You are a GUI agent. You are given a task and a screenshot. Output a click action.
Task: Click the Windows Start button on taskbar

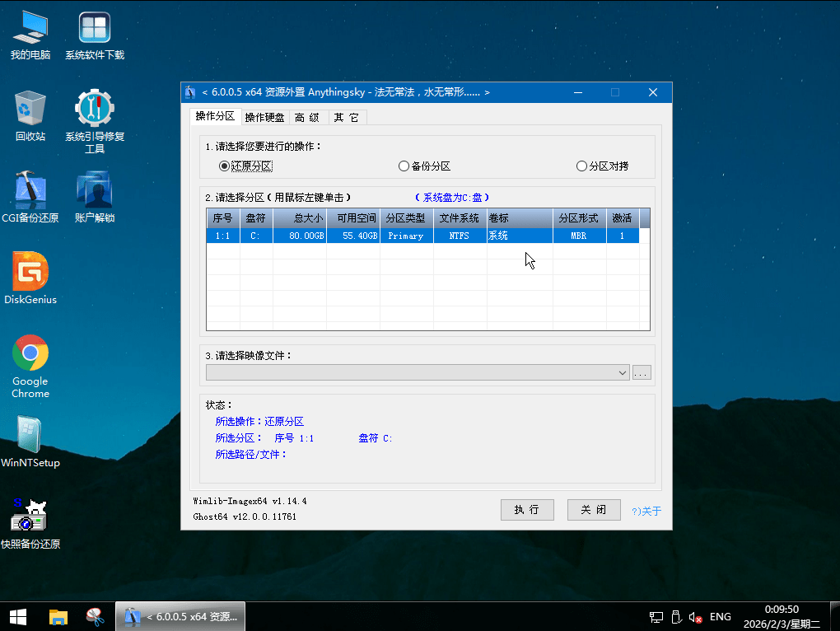point(17,616)
